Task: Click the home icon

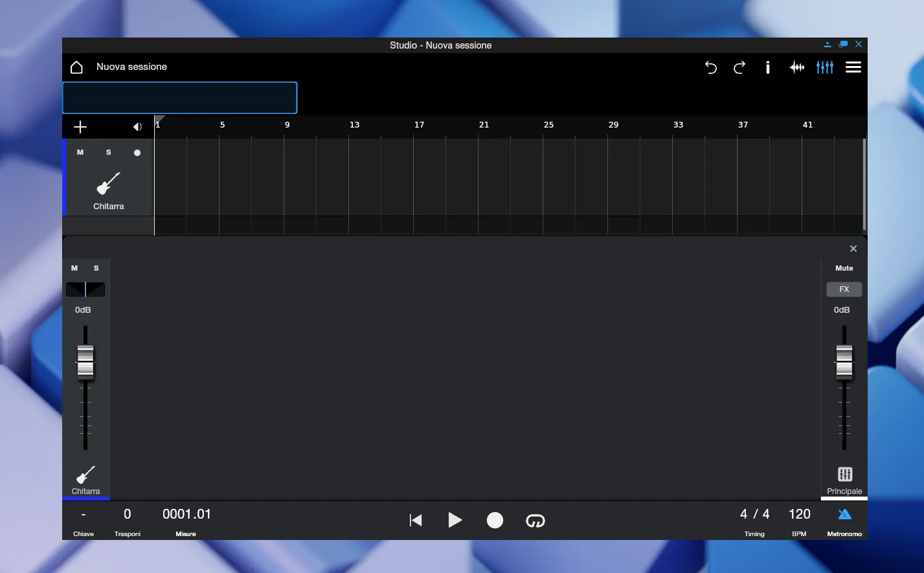Action: click(76, 67)
